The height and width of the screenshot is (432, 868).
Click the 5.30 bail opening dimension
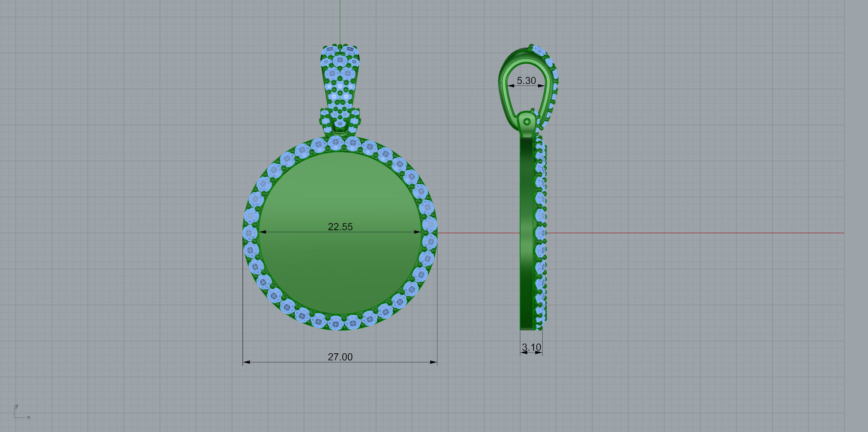[x=526, y=81]
